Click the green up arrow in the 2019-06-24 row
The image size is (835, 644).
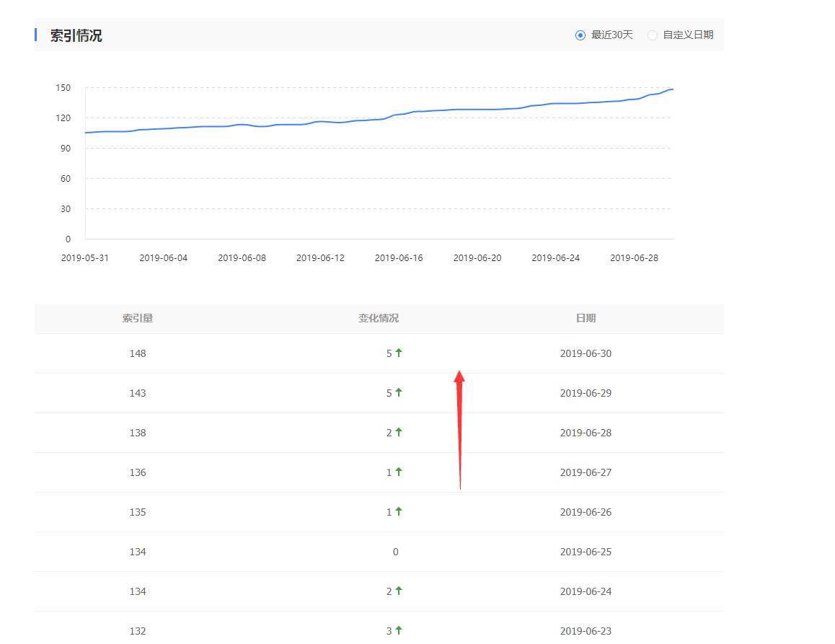[x=399, y=591]
